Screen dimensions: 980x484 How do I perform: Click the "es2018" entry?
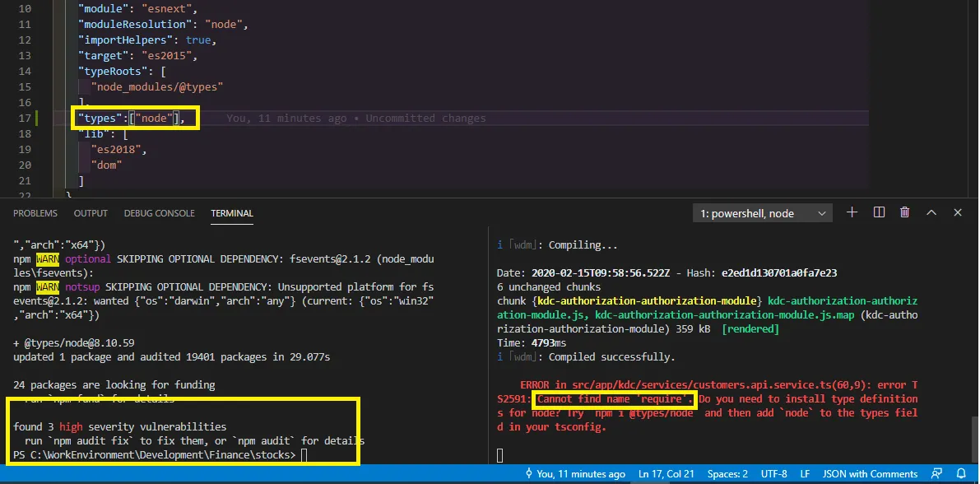(x=118, y=150)
